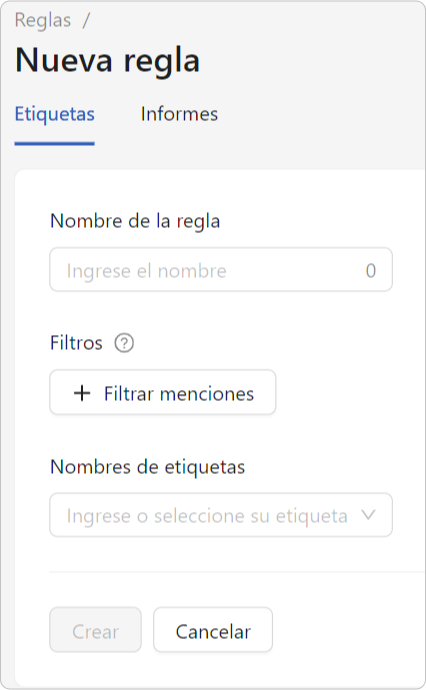Click the breadcrumb slash separator
This screenshot has width=426, height=690.
(x=86, y=20)
